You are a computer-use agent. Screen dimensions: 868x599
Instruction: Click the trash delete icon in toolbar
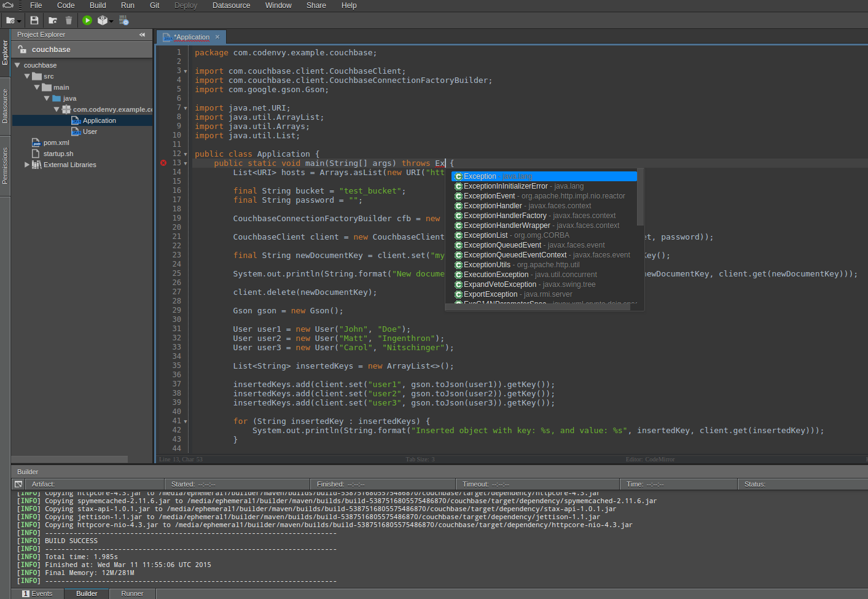click(x=69, y=20)
